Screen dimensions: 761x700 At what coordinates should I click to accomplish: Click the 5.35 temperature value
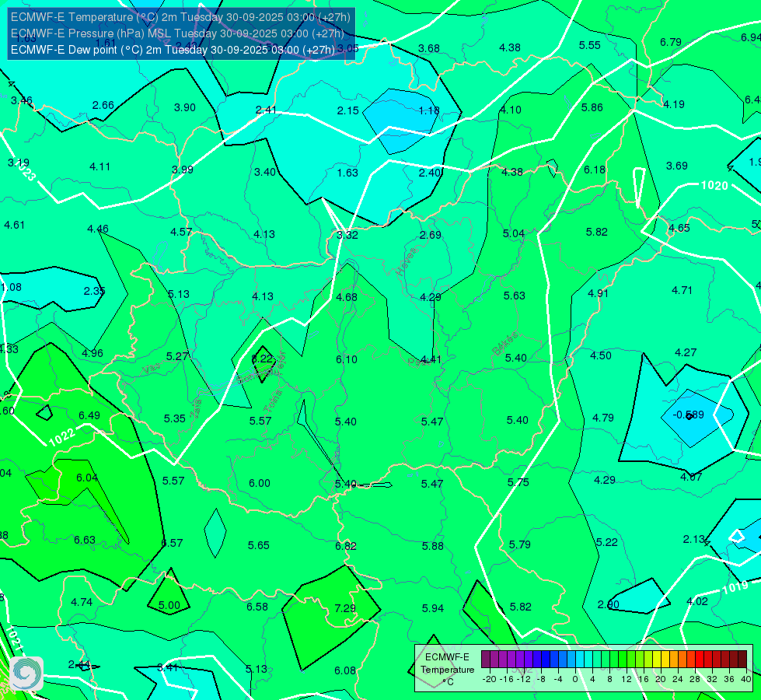(174, 418)
